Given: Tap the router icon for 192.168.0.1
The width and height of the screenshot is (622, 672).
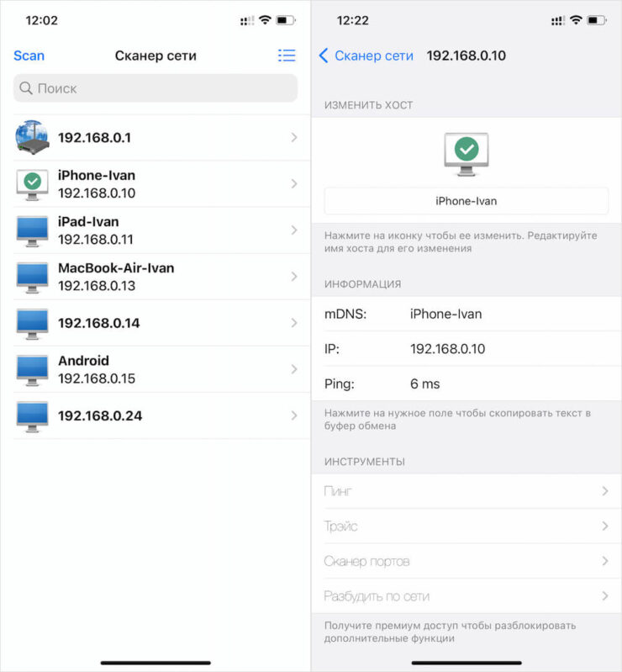Looking at the screenshot, I should (x=32, y=137).
